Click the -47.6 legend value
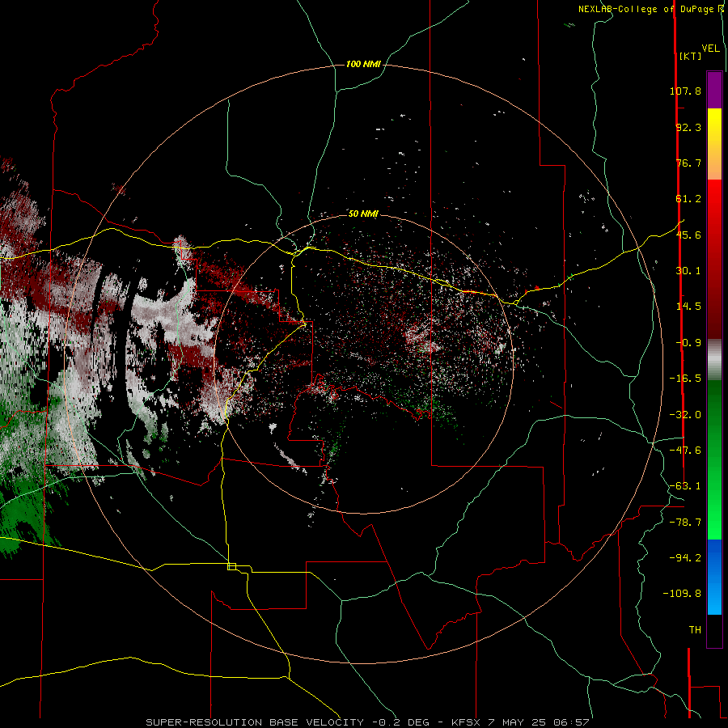 (685, 451)
